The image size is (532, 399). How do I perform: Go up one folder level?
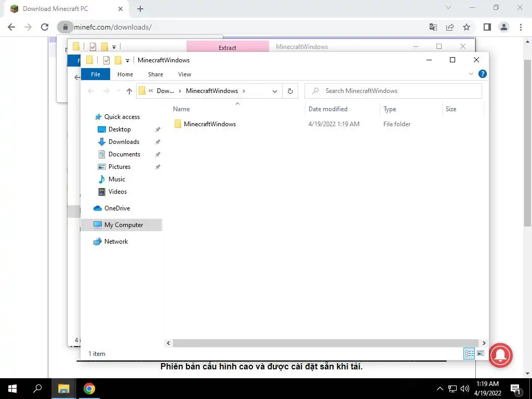point(129,91)
